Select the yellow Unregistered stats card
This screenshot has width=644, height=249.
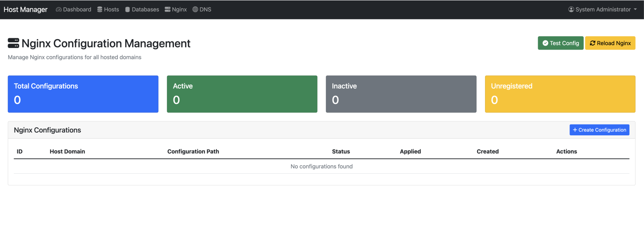560,94
